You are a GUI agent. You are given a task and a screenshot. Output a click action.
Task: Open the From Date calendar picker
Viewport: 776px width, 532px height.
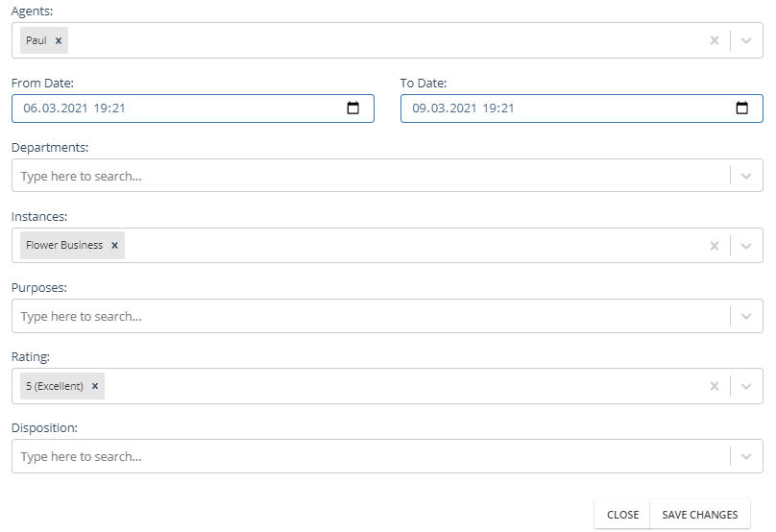352,108
